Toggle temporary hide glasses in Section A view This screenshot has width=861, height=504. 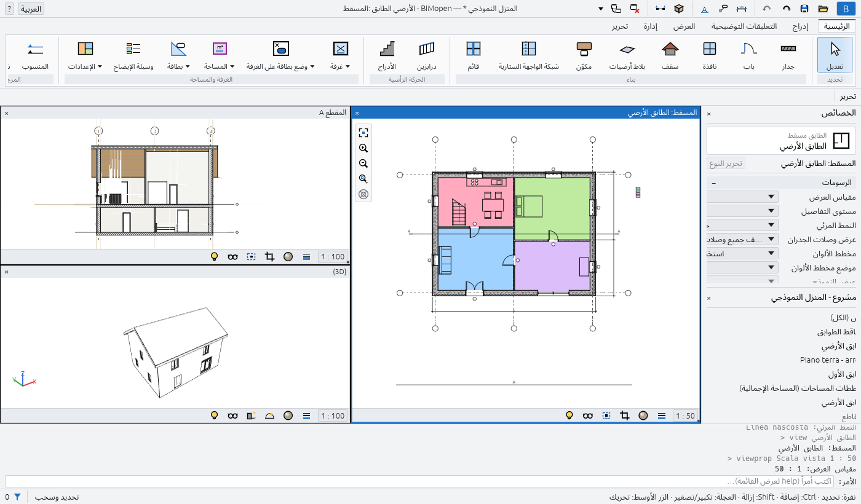(232, 257)
